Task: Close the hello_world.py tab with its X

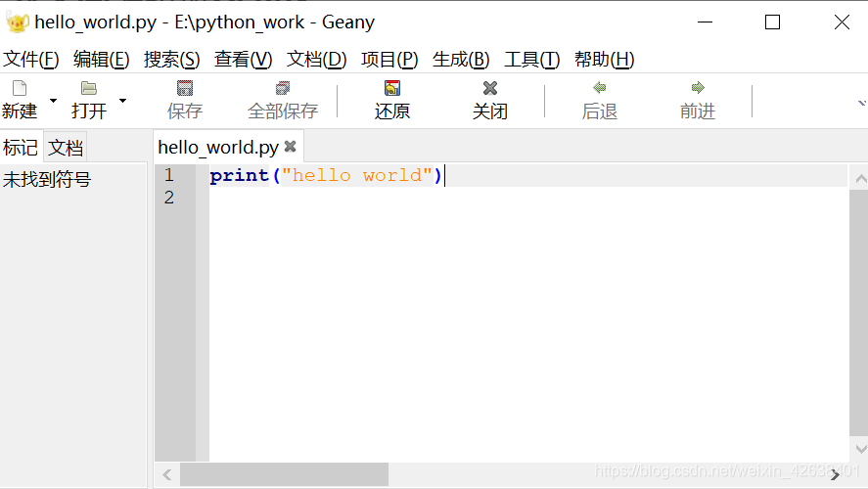Action: point(290,147)
